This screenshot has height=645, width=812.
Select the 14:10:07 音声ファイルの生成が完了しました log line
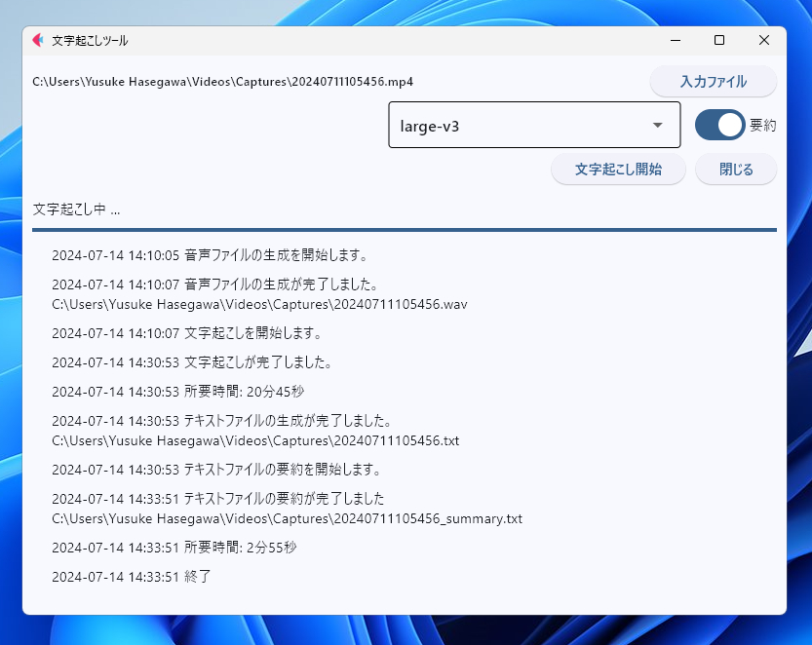point(216,285)
